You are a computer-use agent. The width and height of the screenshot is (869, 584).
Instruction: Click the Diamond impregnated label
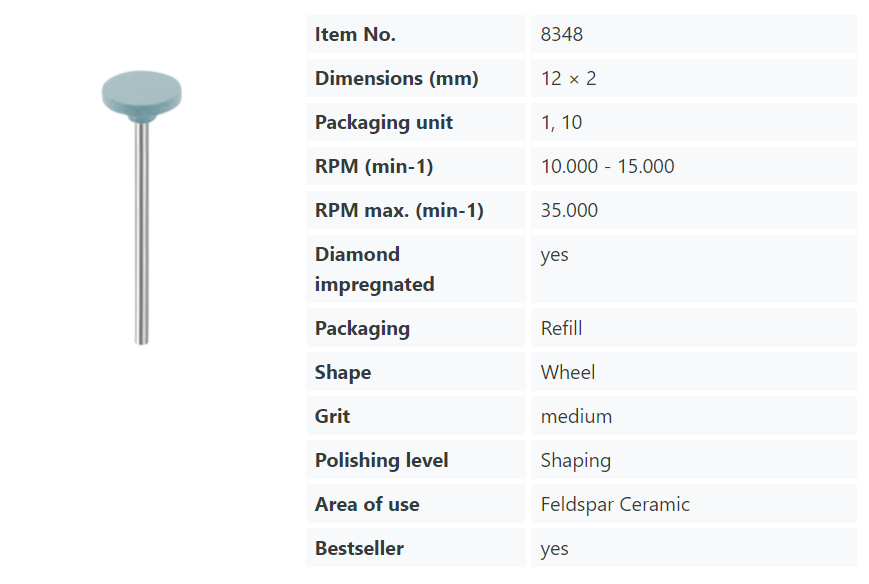click(x=374, y=269)
